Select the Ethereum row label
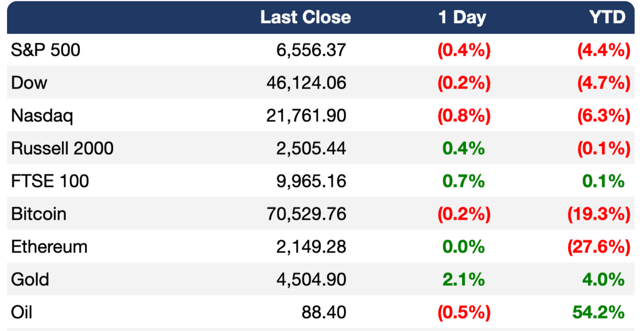This screenshot has width=644, height=331. (x=49, y=247)
